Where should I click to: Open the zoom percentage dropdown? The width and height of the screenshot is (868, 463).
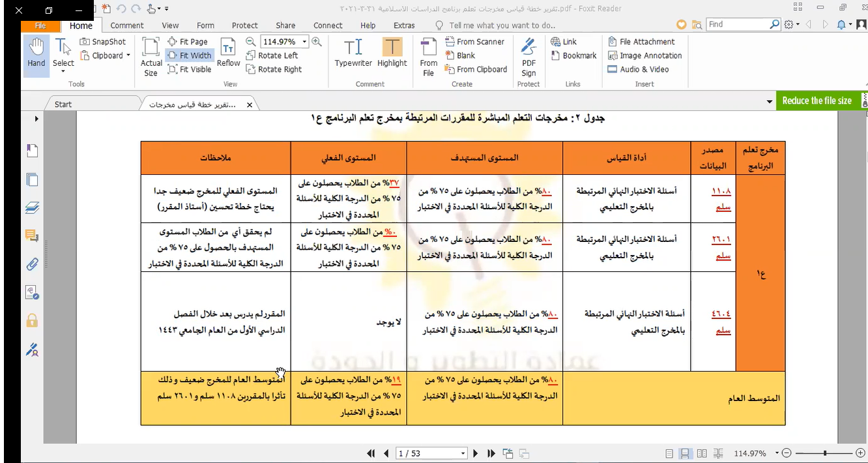click(x=304, y=42)
